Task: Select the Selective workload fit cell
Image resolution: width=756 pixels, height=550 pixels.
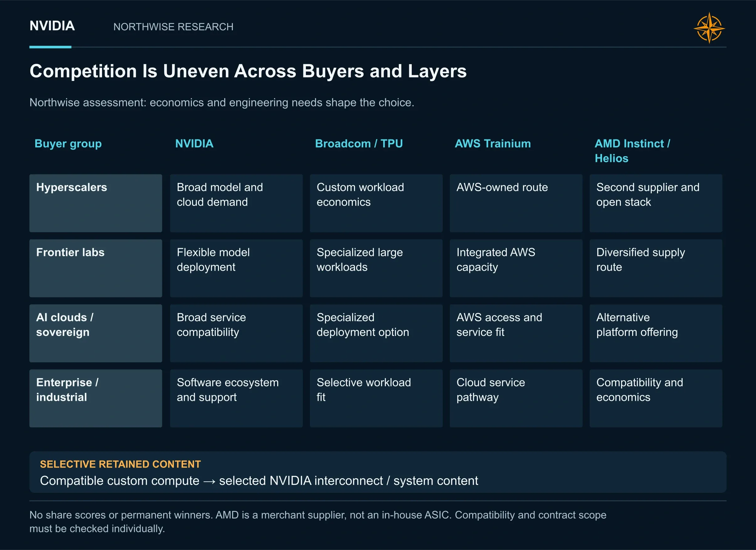Action: pyautogui.click(x=376, y=398)
